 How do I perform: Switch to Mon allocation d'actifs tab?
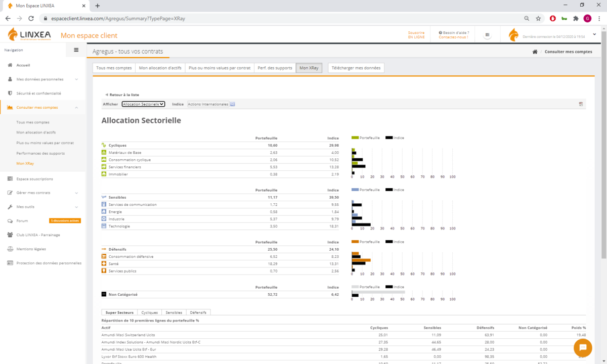(160, 68)
